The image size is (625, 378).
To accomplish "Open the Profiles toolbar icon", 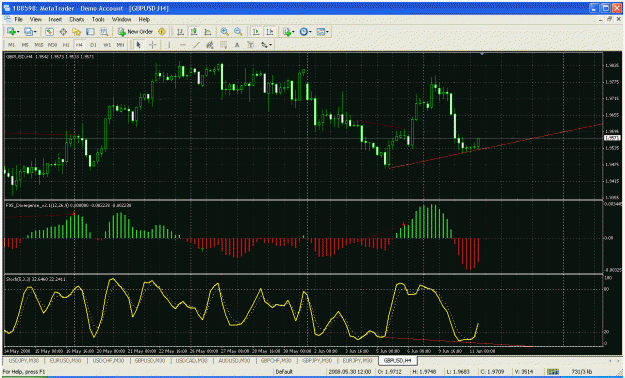I will (x=28, y=32).
